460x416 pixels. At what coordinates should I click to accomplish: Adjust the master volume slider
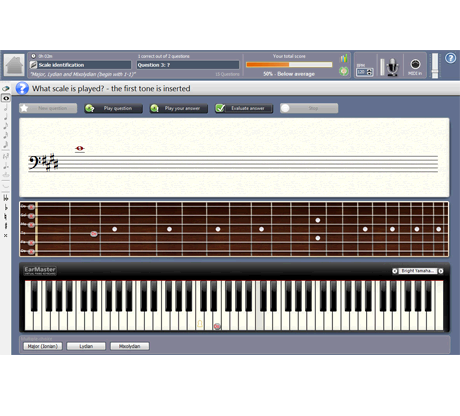click(x=435, y=66)
